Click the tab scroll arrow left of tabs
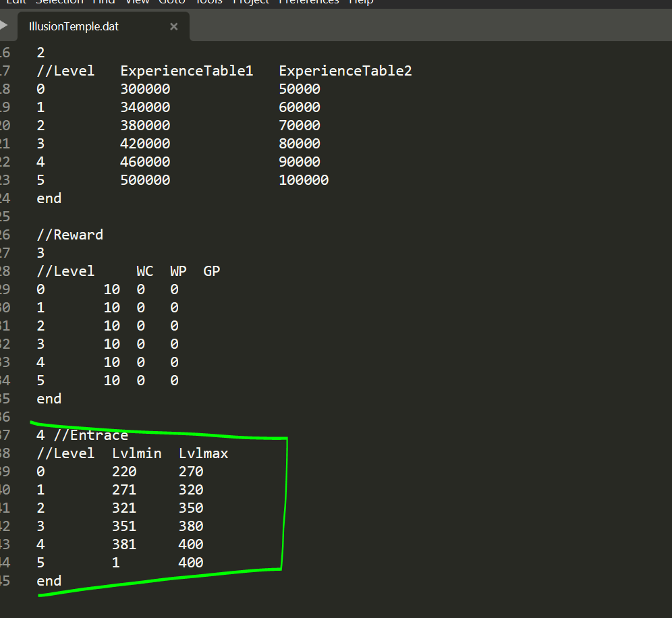The image size is (672, 618). 3,26
